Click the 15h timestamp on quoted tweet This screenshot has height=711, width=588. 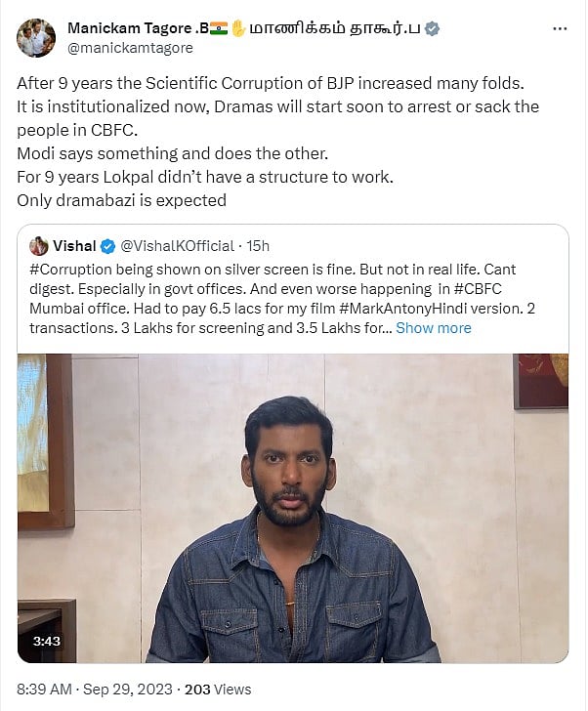pos(259,246)
